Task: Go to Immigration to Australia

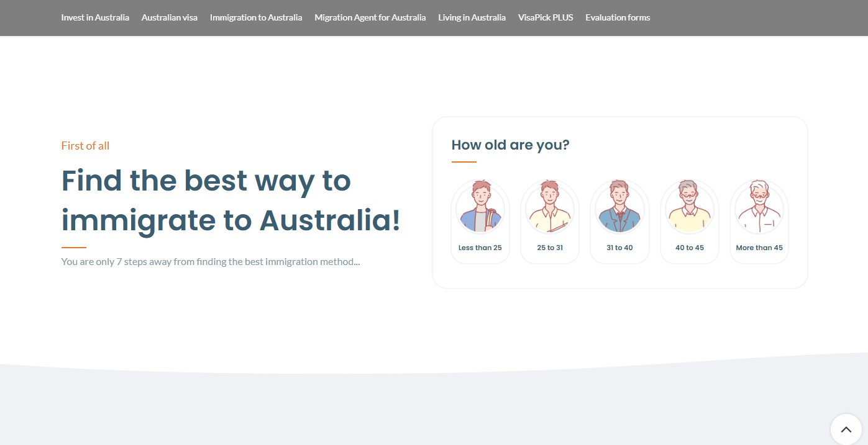Action: tap(256, 17)
